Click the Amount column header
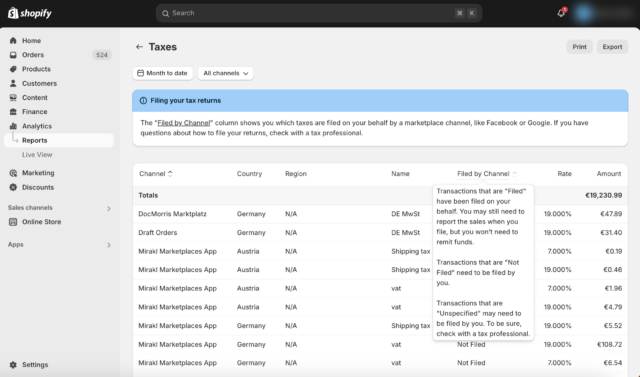640x377 pixels. click(x=609, y=174)
